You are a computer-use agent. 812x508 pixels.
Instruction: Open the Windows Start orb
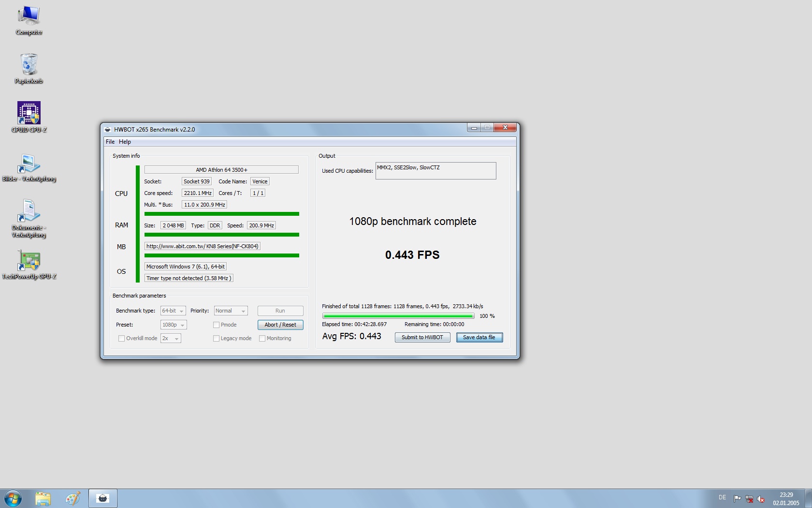pyautogui.click(x=13, y=498)
